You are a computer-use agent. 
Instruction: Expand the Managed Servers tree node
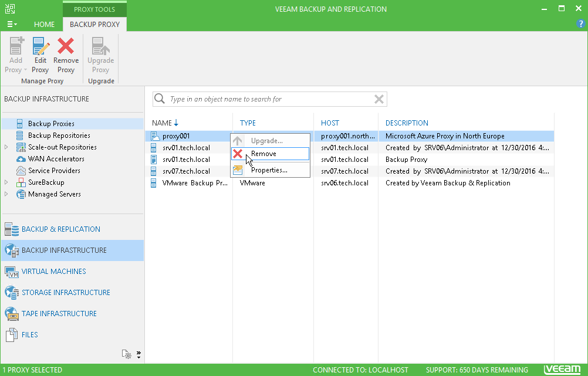point(6,194)
